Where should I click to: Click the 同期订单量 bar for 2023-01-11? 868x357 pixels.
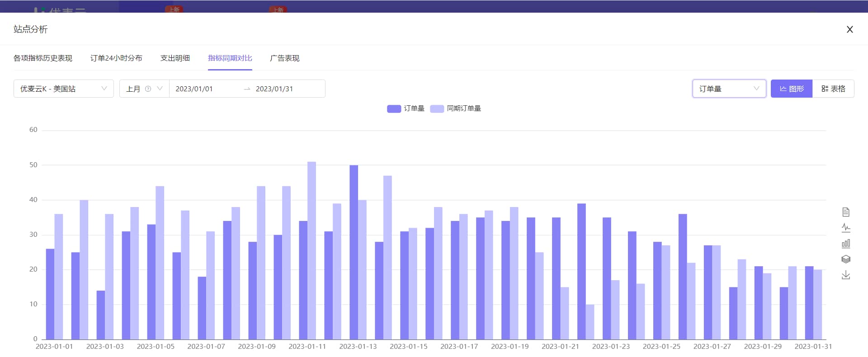click(x=311, y=250)
